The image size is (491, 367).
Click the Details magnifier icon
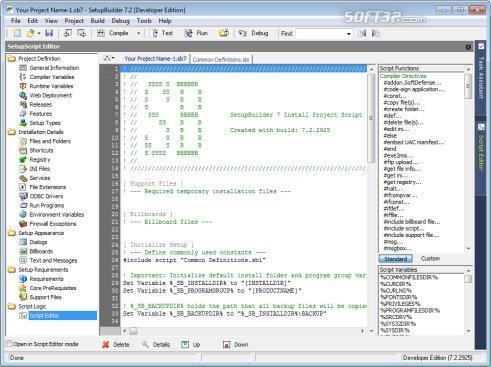tap(145, 344)
